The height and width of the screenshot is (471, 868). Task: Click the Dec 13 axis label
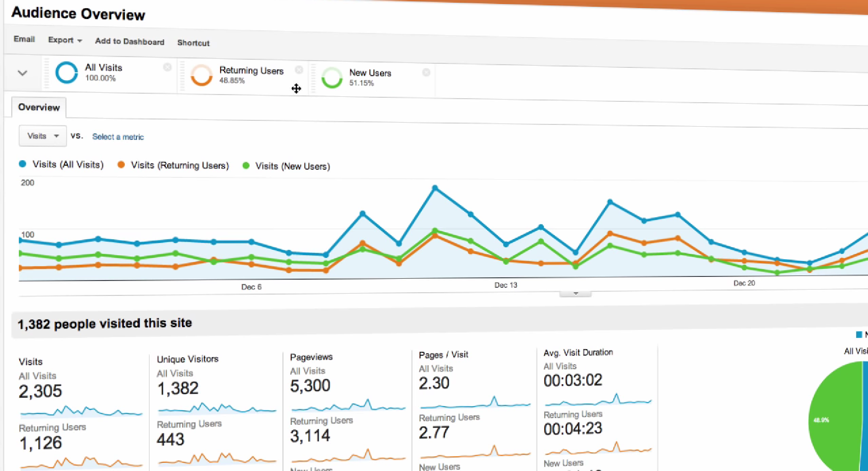tap(506, 285)
